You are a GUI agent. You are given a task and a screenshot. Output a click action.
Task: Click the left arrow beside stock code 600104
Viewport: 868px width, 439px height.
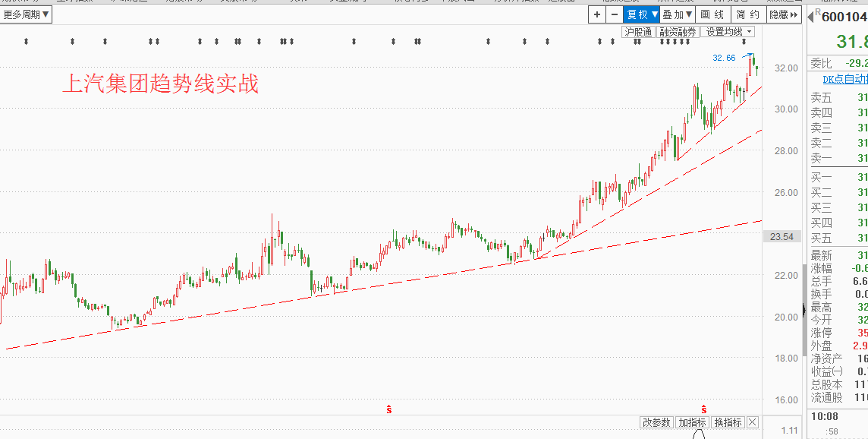click(810, 16)
